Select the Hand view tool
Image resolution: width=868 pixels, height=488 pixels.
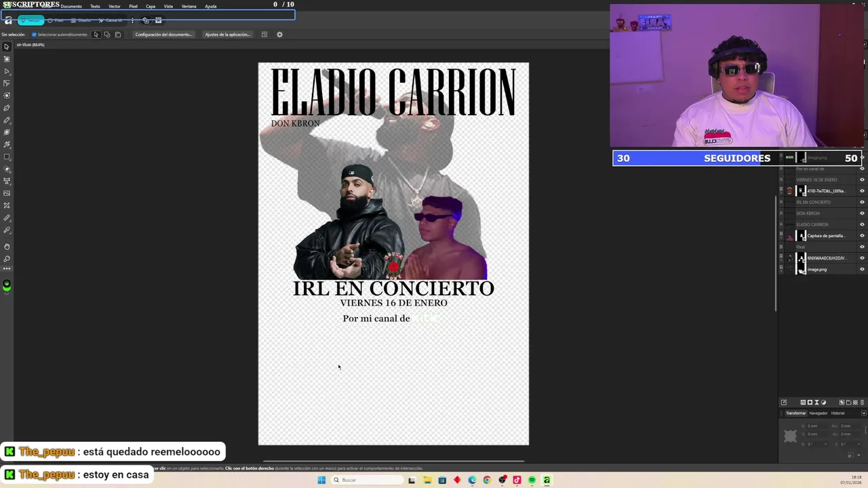[7, 246]
